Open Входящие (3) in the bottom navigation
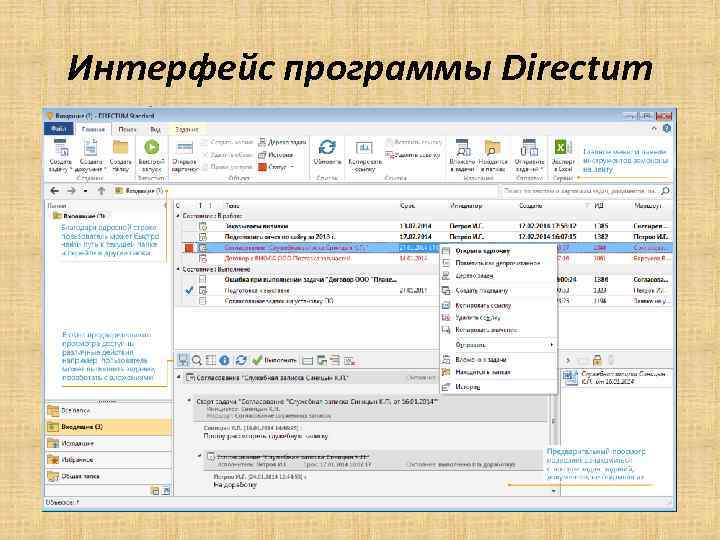The height and width of the screenshot is (540, 720). click(109, 427)
